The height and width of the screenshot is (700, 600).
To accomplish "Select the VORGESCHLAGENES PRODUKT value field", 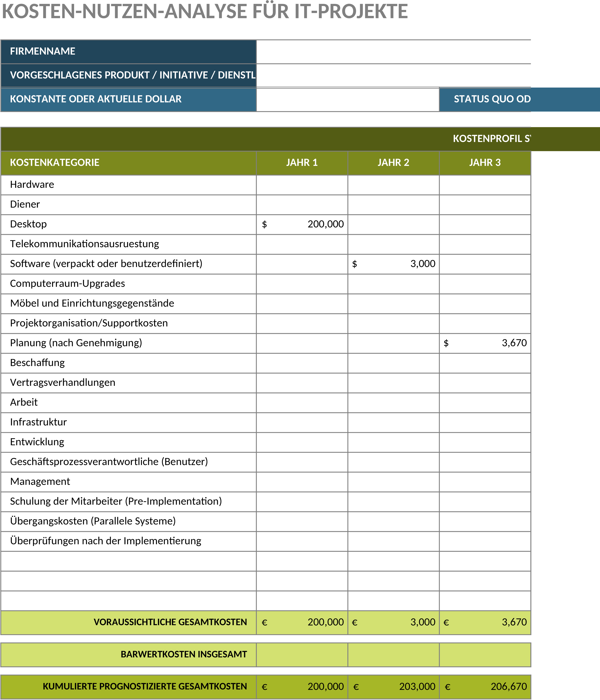I will [x=393, y=75].
